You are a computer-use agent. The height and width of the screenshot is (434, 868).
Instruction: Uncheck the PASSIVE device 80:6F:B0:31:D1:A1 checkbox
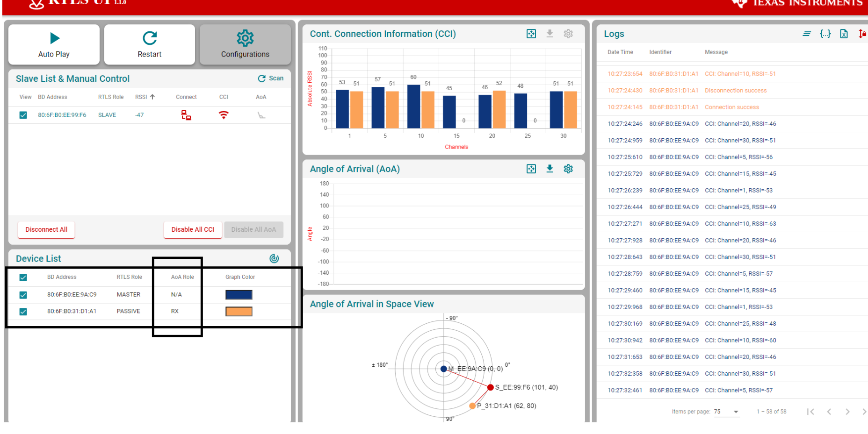(23, 312)
